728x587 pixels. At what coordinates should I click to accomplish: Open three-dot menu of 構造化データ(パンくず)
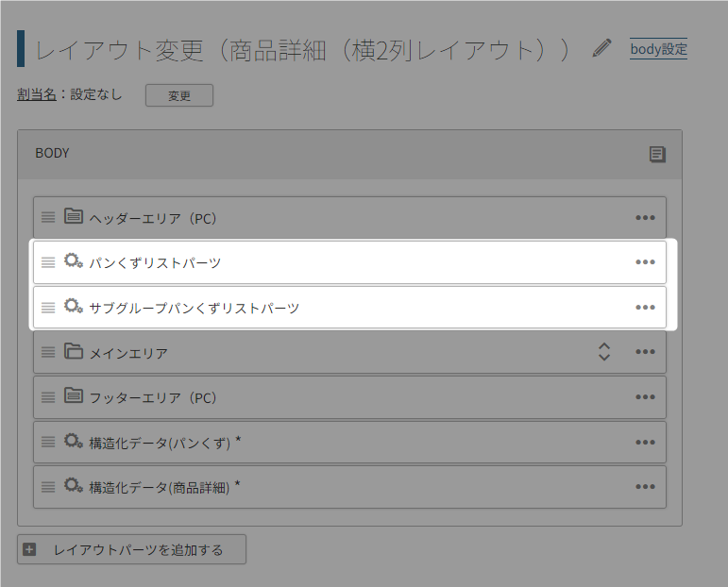(x=645, y=443)
